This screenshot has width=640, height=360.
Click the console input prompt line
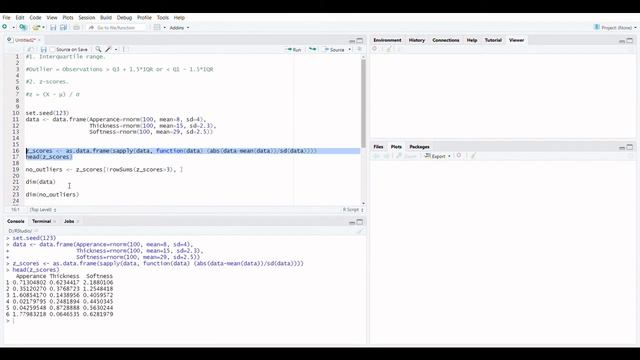click(184, 321)
